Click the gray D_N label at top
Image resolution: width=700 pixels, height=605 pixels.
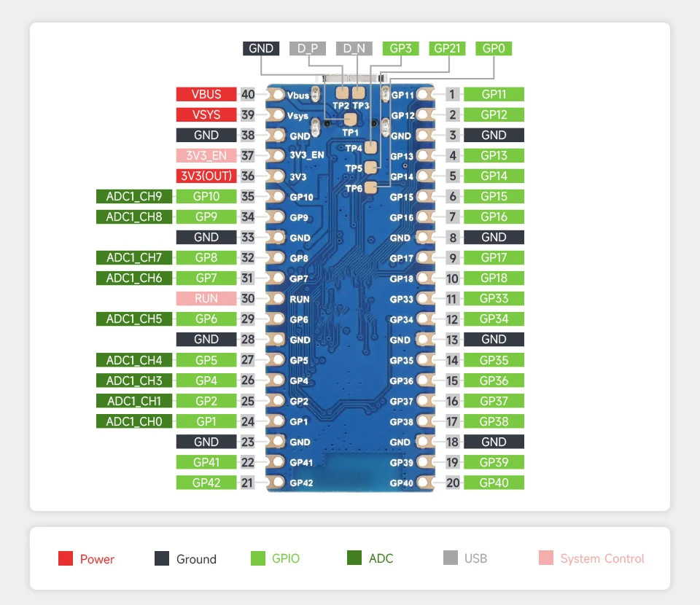coord(354,48)
